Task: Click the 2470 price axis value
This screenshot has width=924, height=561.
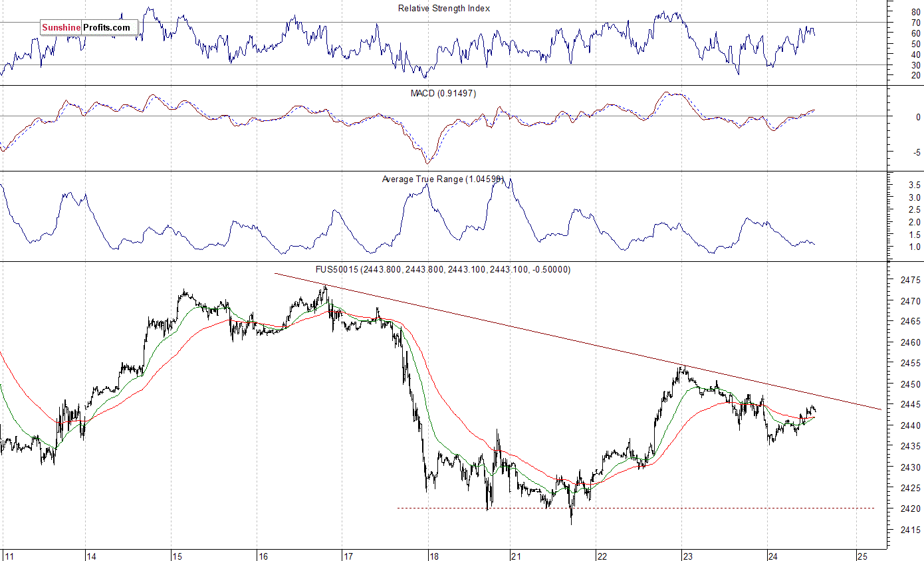Action: click(x=912, y=301)
